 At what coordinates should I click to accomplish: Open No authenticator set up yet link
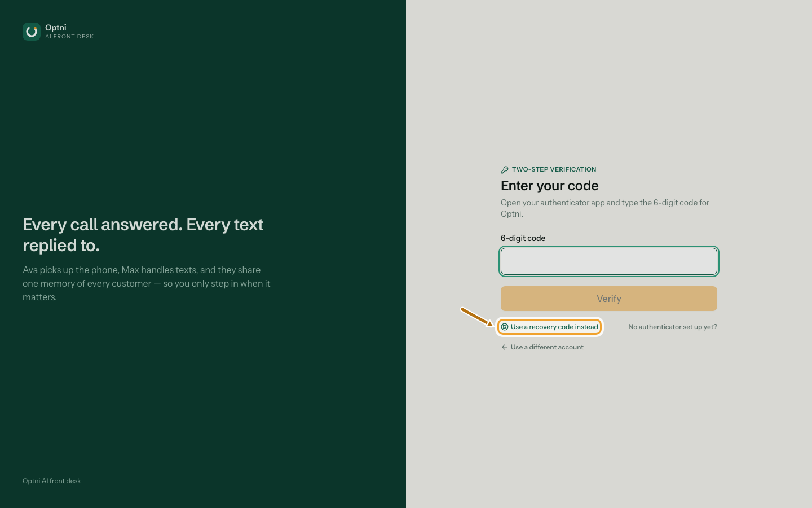click(x=673, y=327)
